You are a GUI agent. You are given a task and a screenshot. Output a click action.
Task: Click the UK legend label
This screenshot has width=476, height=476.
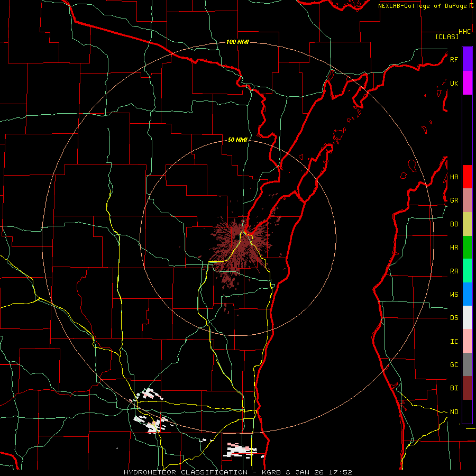454,83
